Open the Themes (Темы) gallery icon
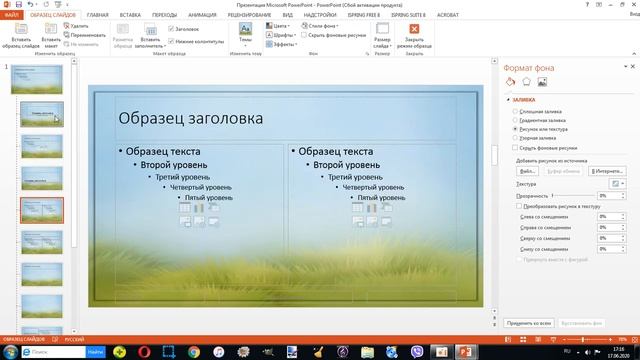Screen dimensions: 640x360 click(245, 29)
